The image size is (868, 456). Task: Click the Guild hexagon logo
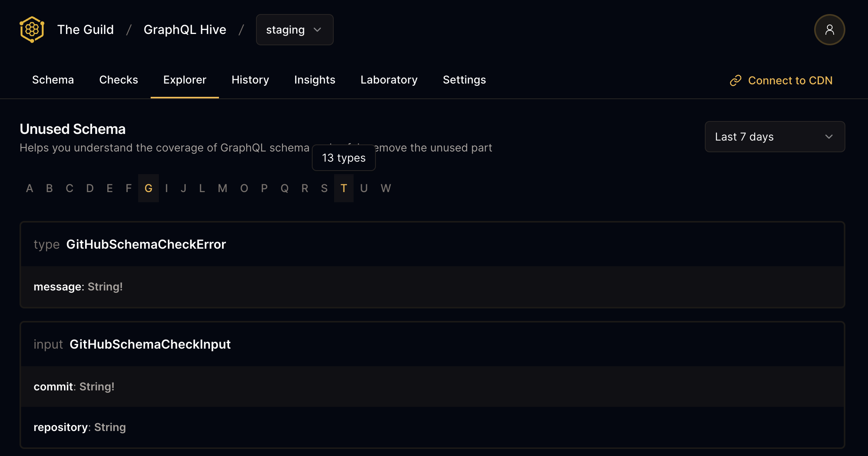[x=31, y=29]
